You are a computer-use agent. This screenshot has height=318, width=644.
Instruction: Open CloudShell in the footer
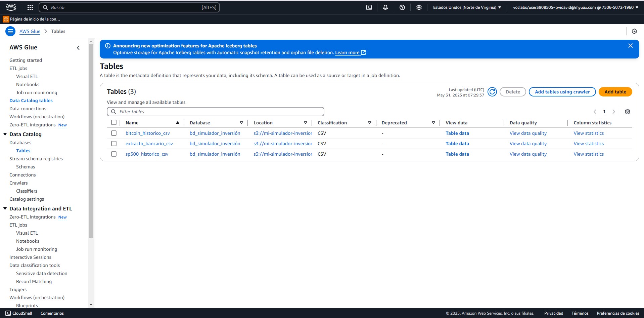click(x=19, y=313)
